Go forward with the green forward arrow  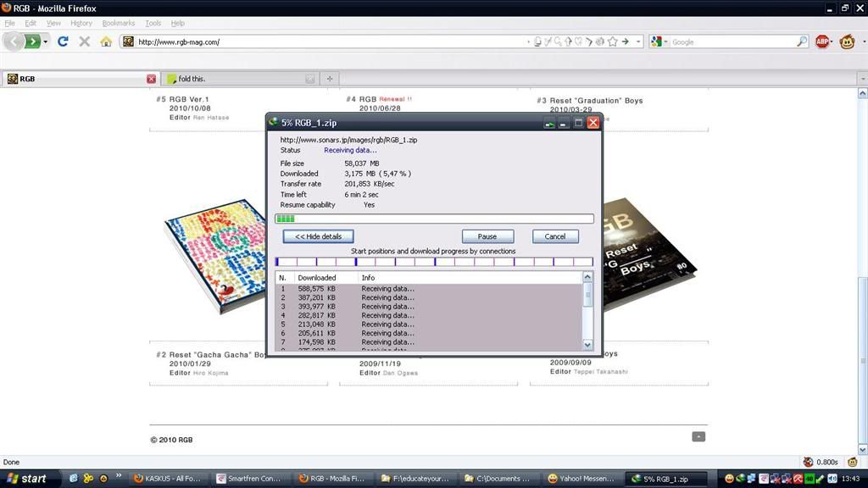click(x=33, y=41)
